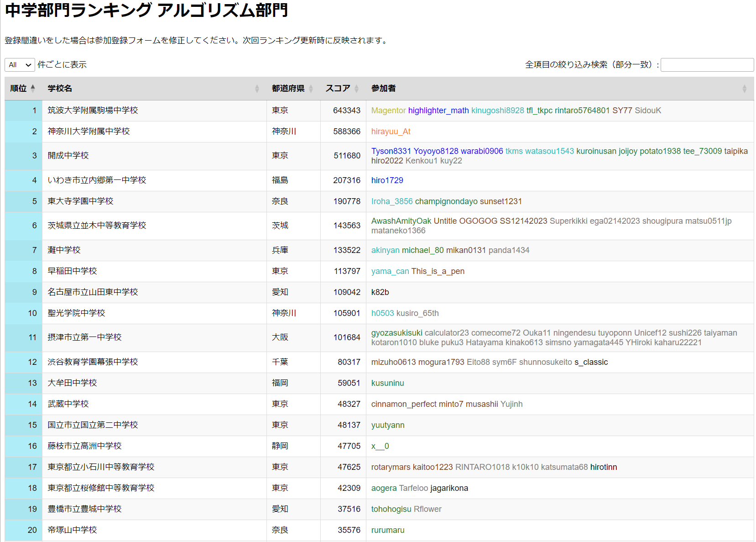Open champignondayo user link
The width and height of the screenshot is (756, 542).
pyautogui.click(x=446, y=201)
